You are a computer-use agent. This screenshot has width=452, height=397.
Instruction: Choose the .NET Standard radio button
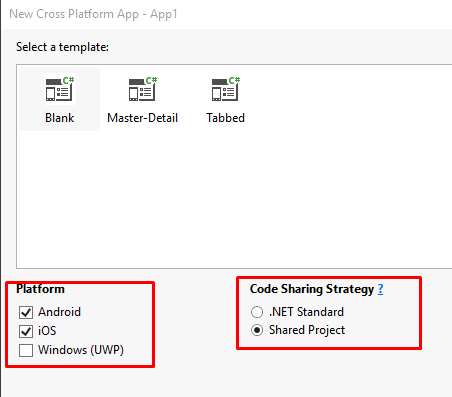257,312
